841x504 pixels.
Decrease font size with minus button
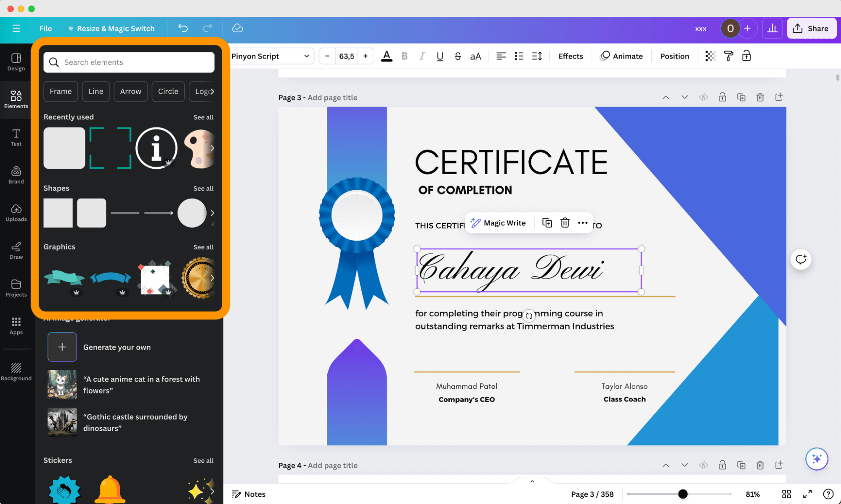[327, 56]
